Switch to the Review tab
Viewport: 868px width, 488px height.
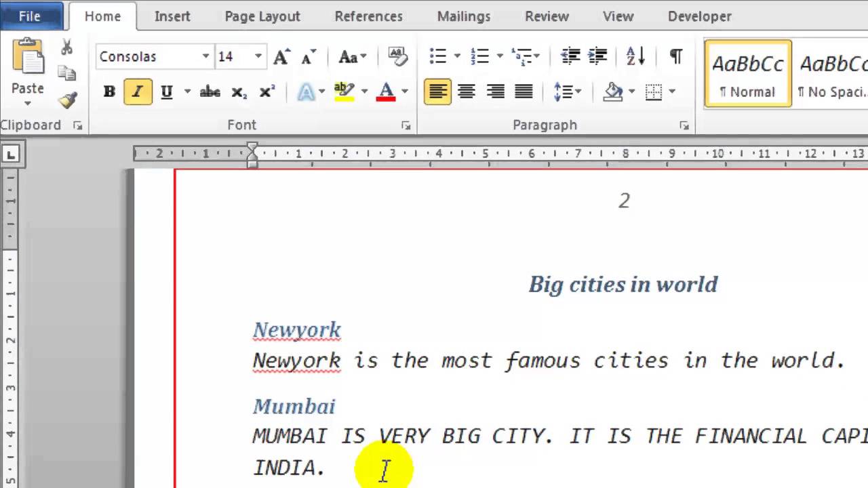point(547,16)
